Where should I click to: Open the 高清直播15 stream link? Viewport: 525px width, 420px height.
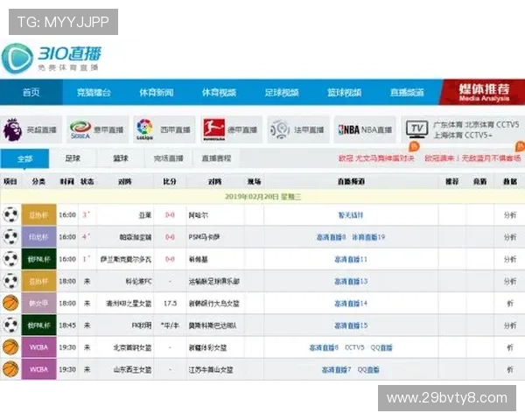(351, 325)
